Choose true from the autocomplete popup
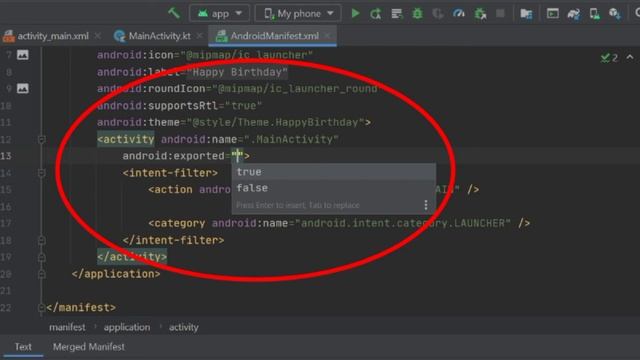The height and width of the screenshot is (360, 640). click(333, 172)
